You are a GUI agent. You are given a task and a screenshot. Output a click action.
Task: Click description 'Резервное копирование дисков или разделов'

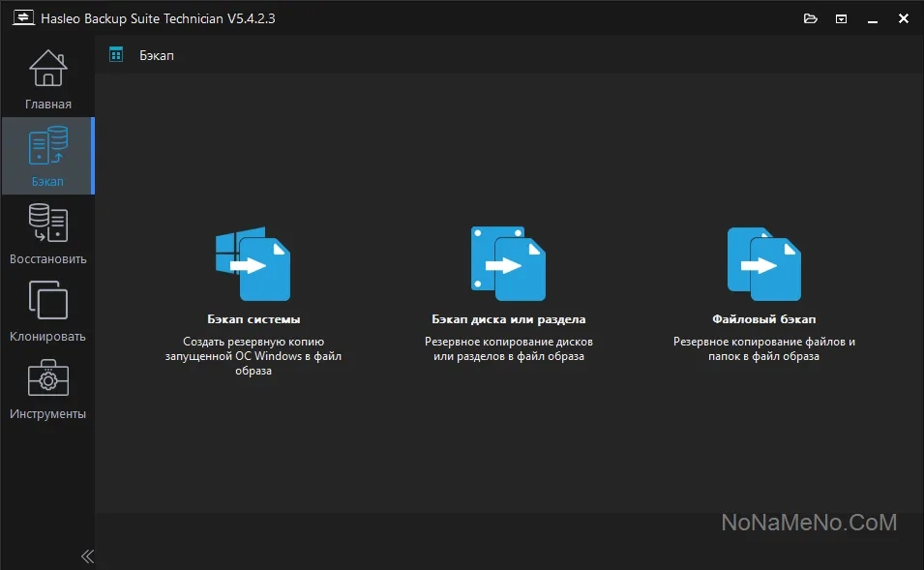coord(509,349)
